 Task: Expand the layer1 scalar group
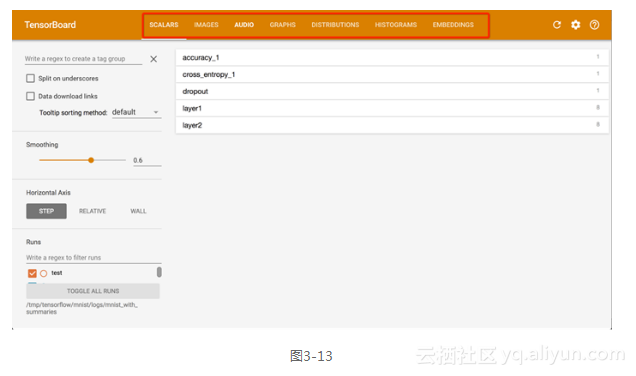click(x=392, y=108)
